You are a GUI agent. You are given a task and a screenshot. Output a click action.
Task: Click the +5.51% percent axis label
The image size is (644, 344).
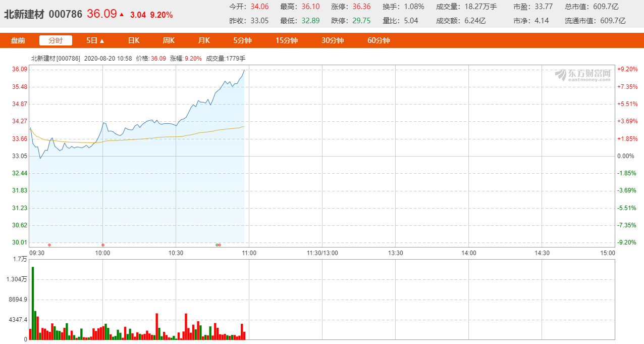(x=627, y=104)
